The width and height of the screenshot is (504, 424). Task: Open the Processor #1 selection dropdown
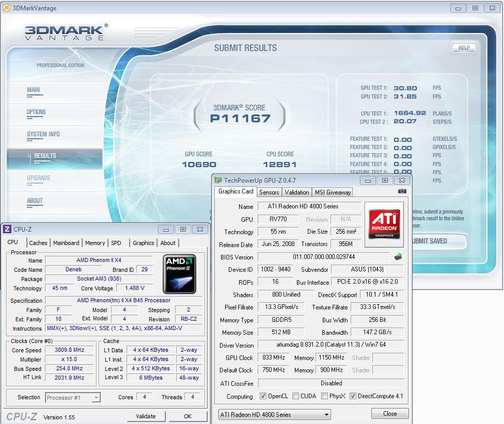point(96,397)
